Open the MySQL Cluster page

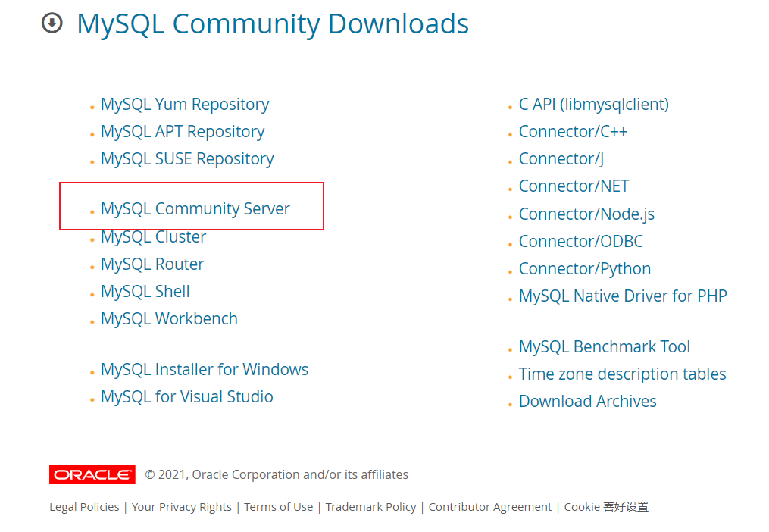click(x=153, y=236)
